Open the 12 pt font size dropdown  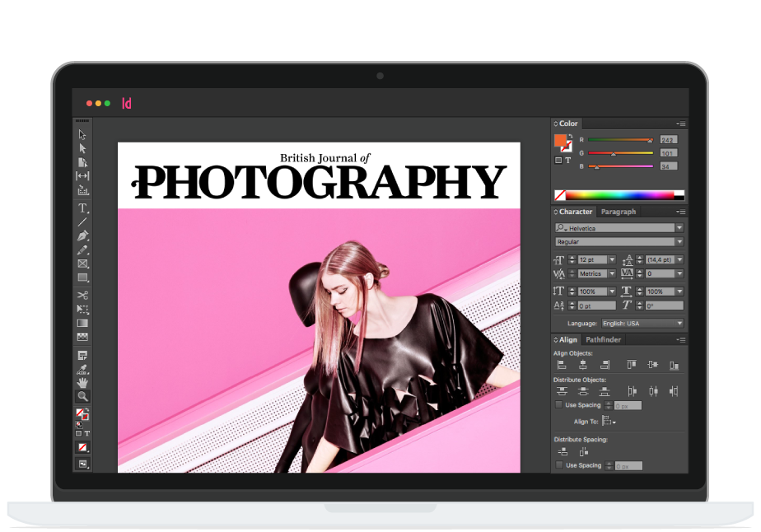click(x=612, y=259)
